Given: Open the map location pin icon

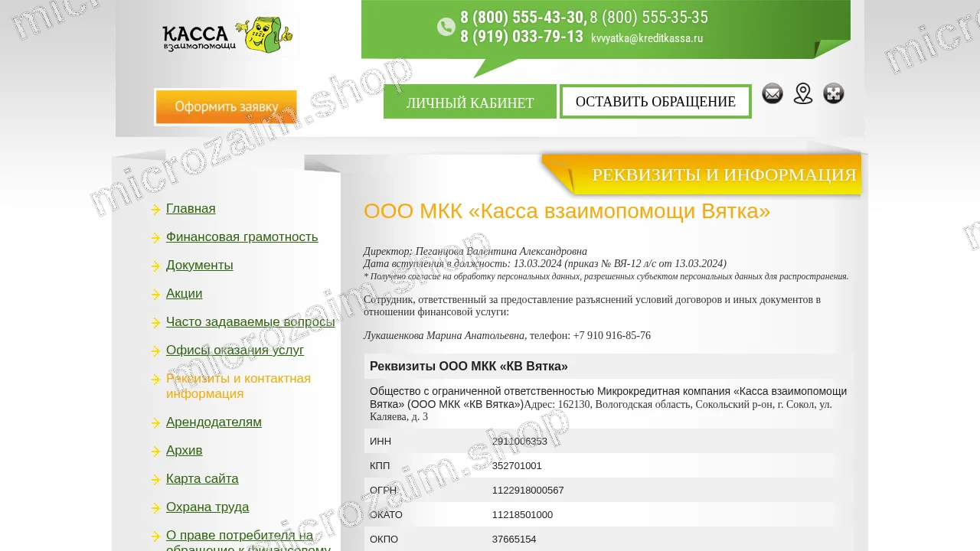Looking at the screenshot, I should tap(803, 94).
